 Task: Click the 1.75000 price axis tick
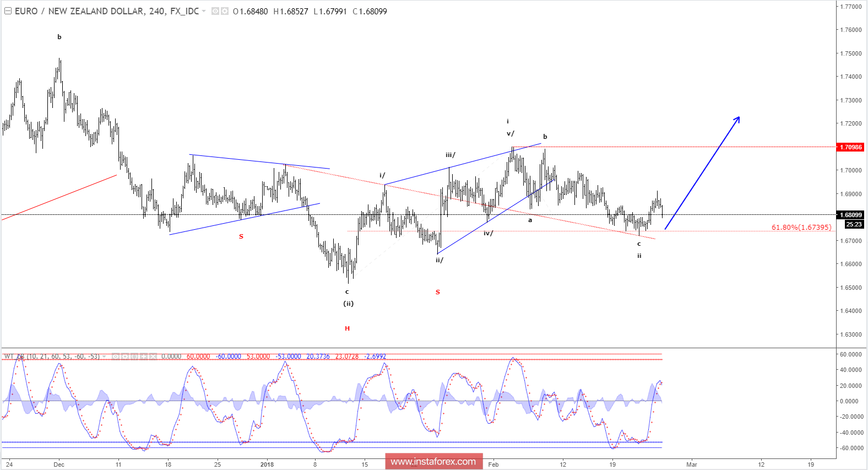click(x=851, y=53)
